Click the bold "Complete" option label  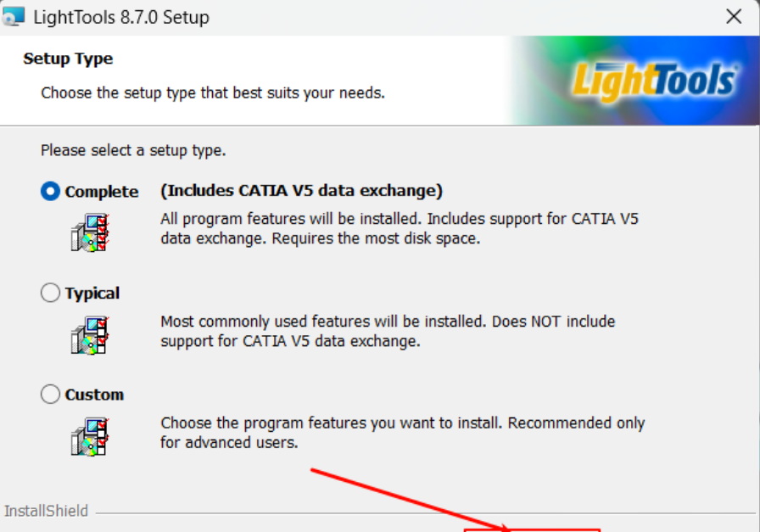click(102, 192)
